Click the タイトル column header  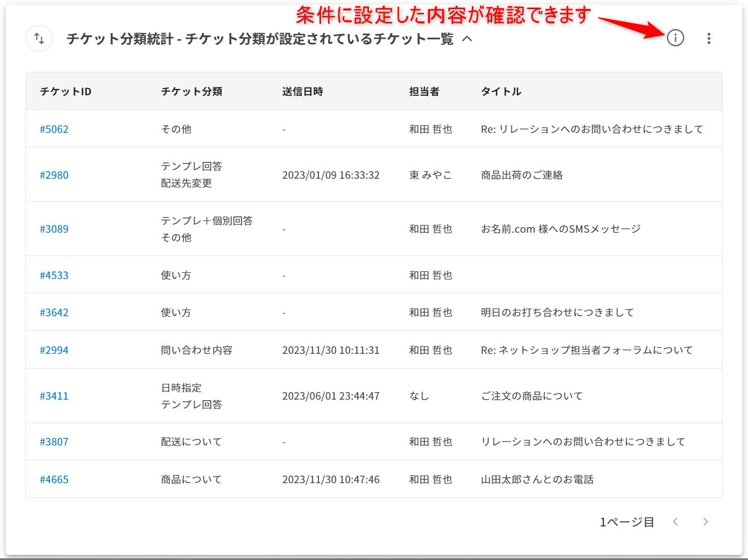coord(501,92)
